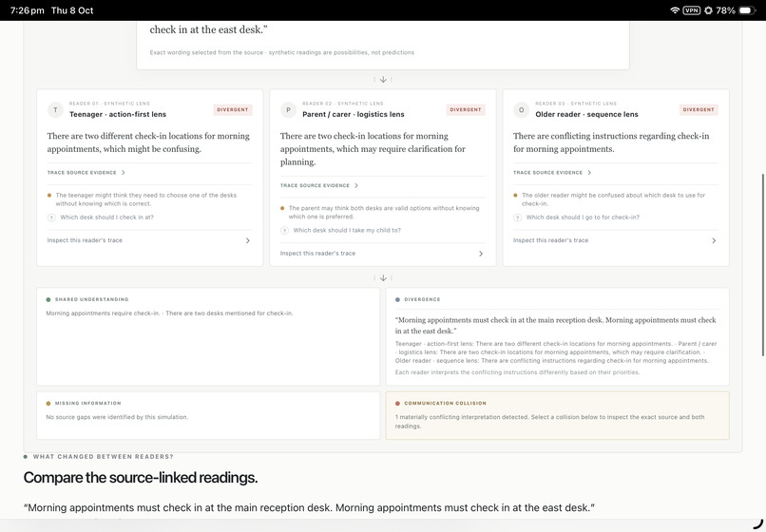Select the 'Older reader · sequence lens' title
Viewport: 766px width, 532px height.
tap(586, 114)
